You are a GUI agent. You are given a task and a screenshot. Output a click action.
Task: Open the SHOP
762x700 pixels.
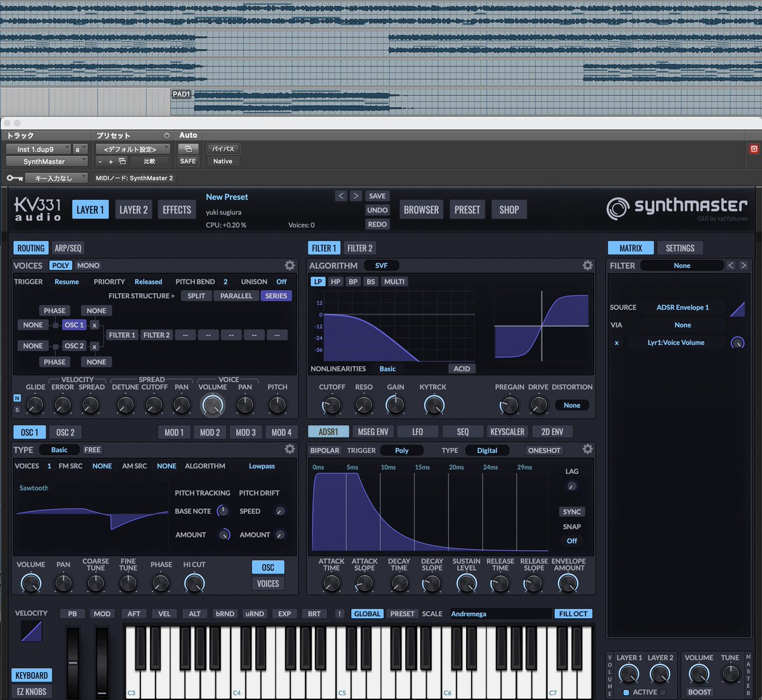pos(509,209)
